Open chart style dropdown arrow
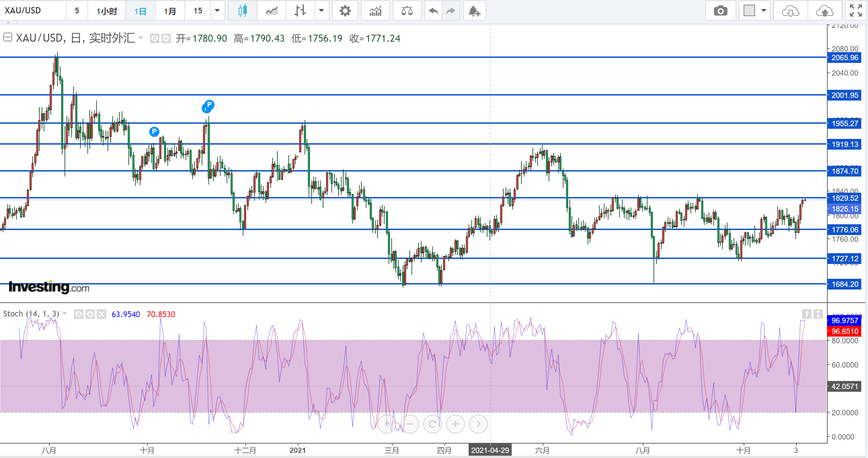 tap(321, 11)
